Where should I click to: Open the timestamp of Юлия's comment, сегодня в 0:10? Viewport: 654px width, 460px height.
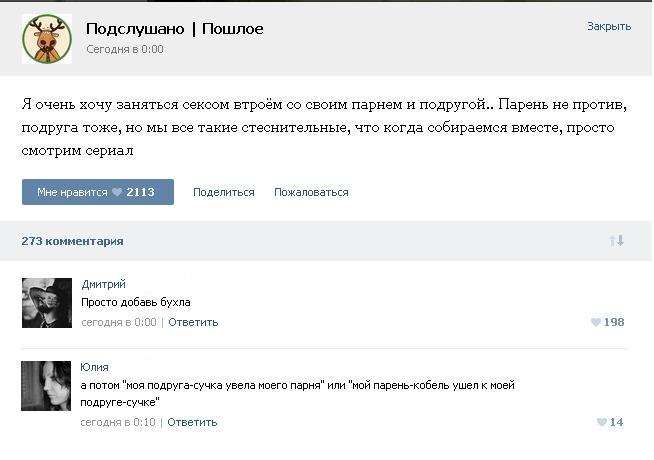(x=118, y=422)
